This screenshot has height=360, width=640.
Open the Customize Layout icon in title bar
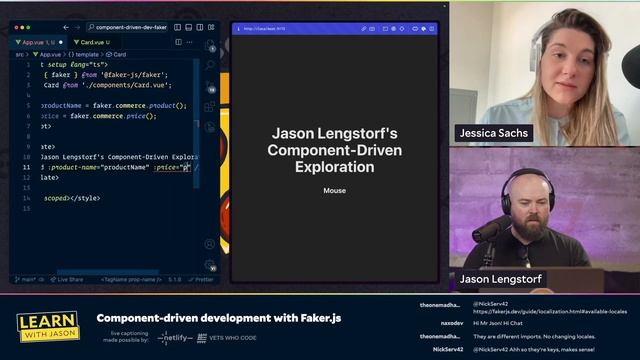pyautogui.click(x=211, y=27)
